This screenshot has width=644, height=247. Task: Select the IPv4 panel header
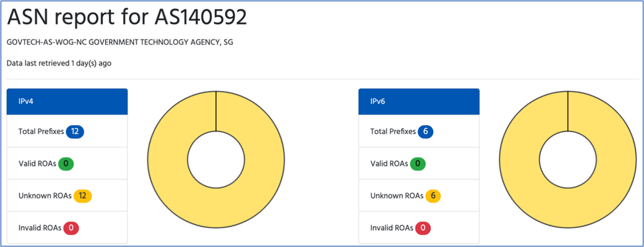coord(67,102)
